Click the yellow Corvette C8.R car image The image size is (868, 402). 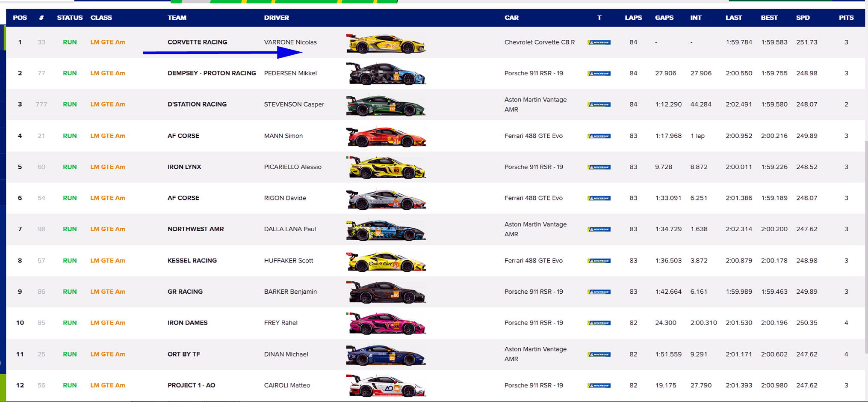[386, 44]
